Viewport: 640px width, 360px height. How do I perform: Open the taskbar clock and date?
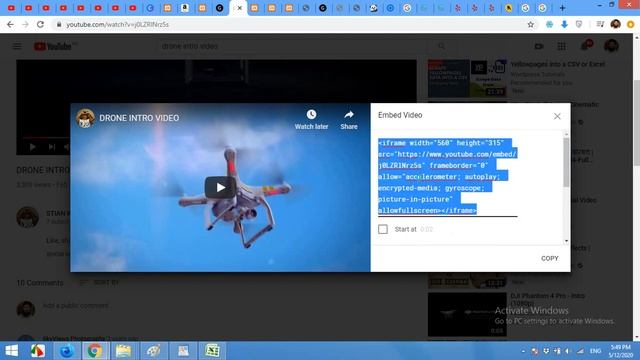coord(620,351)
